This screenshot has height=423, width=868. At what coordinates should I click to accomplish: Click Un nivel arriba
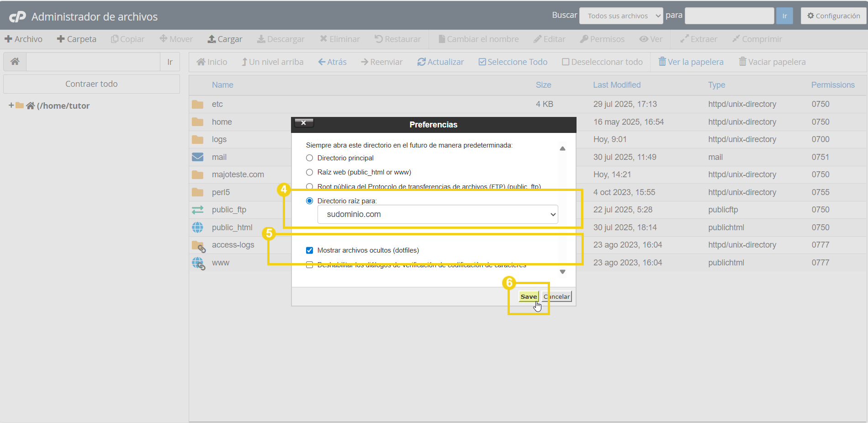(272, 62)
